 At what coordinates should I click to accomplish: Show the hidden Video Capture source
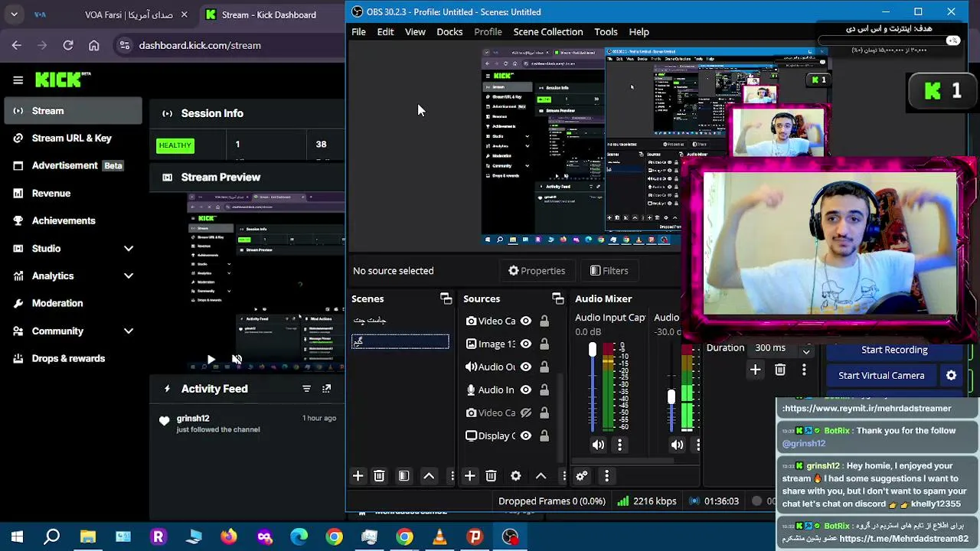click(x=525, y=412)
